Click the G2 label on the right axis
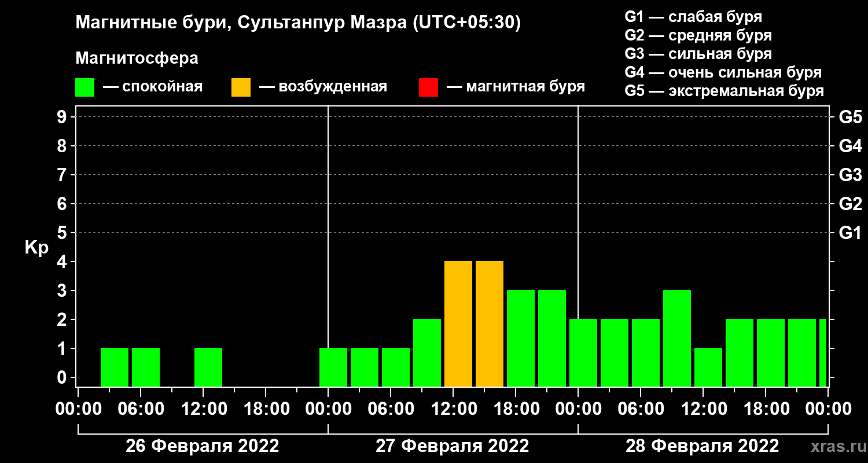 (850, 204)
